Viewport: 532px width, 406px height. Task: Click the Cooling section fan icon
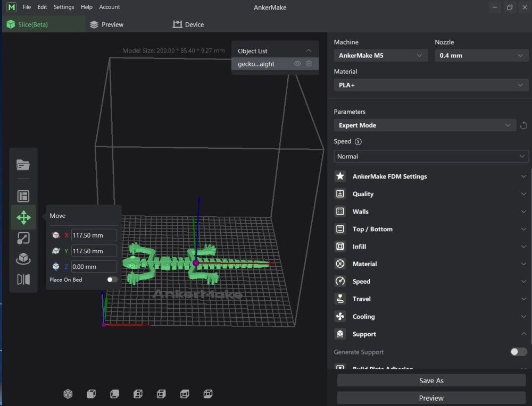pyautogui.click(x=340, y=316)
